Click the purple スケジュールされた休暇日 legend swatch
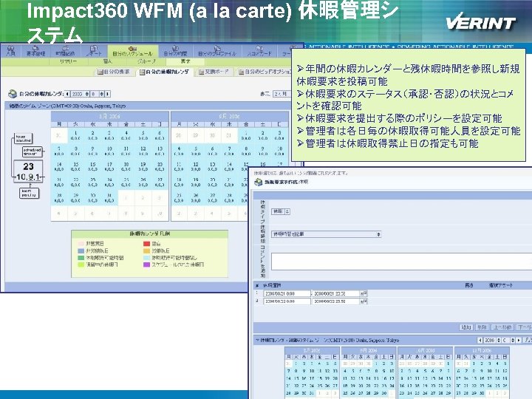 (146, 265)
